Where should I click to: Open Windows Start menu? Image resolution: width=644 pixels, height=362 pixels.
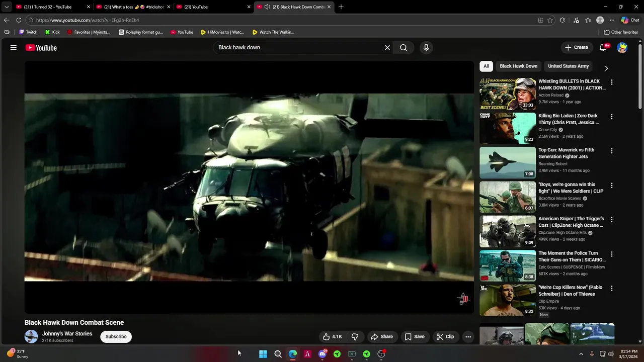263,354
